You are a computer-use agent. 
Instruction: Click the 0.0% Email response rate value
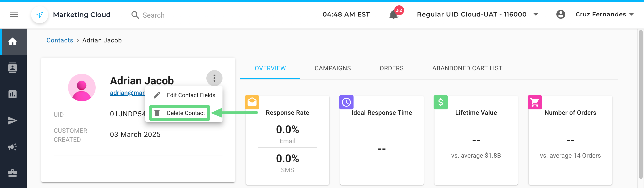pyautogui.click(x=287, y=129)
